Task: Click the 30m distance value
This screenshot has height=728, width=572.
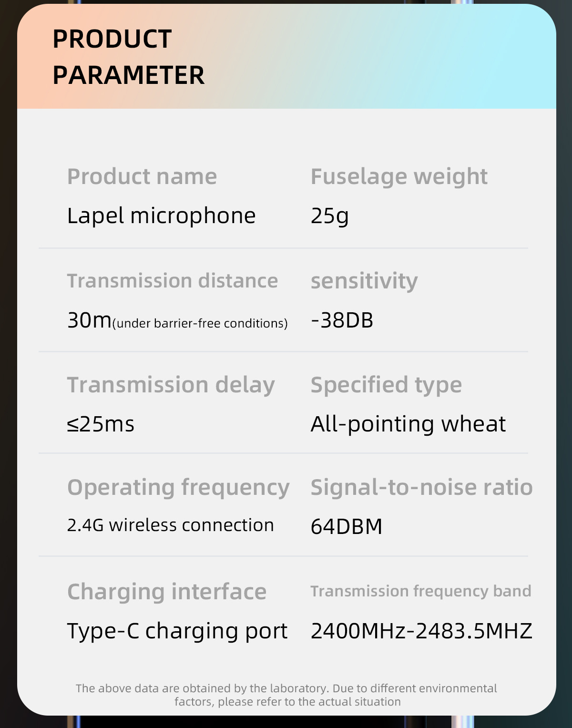Action: pyautogui.click(x=89, y=320)
